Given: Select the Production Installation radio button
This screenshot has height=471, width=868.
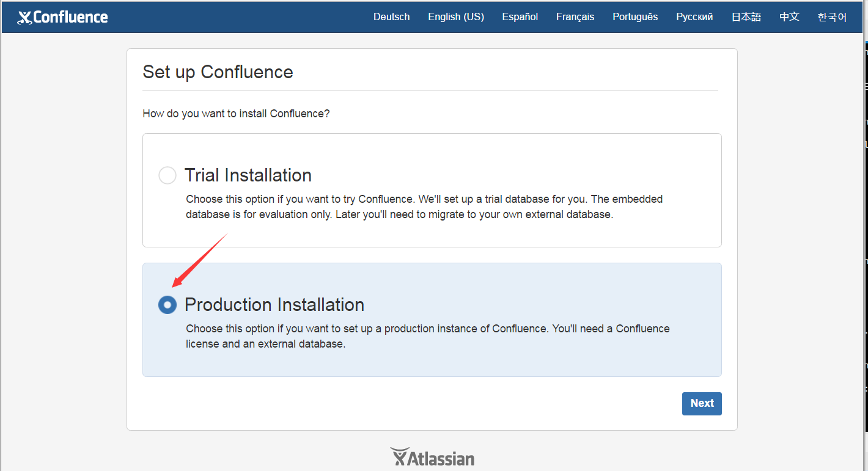Looking at the screenshot, I should point(167,305).
